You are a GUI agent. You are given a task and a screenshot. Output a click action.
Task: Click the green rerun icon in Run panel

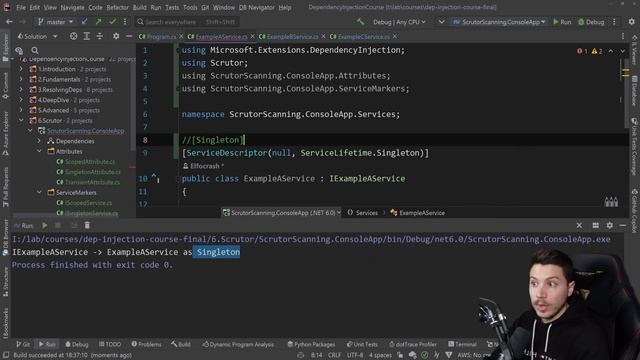pyautogui.click(x=44, y=225)
